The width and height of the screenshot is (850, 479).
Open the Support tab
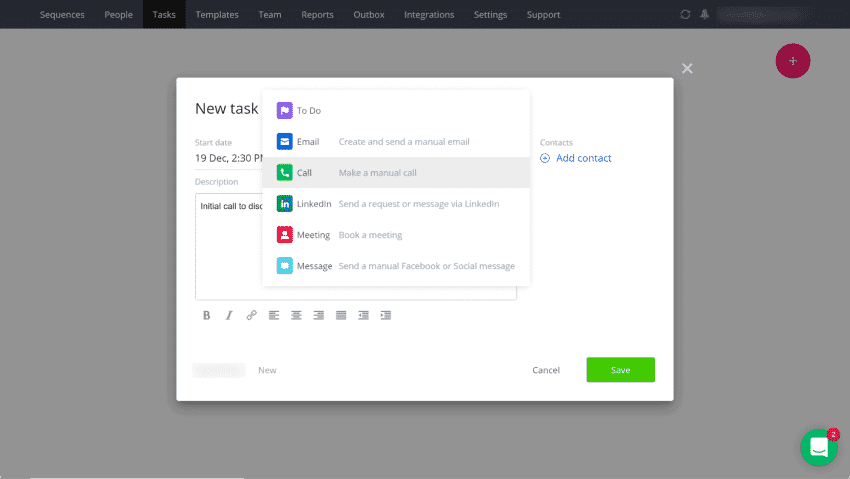pyautogui.click(x=543, y=15)
